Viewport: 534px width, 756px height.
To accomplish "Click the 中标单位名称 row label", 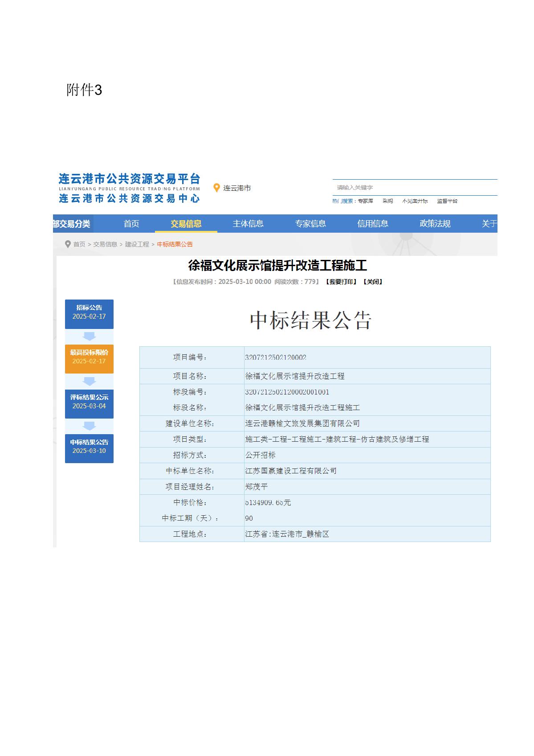I will (190, 471).
